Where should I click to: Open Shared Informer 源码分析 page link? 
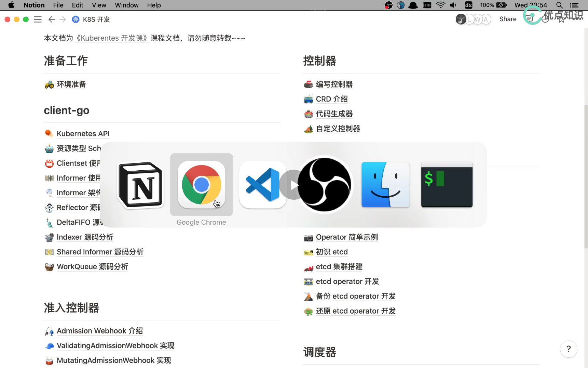click(x=100, y=252)
